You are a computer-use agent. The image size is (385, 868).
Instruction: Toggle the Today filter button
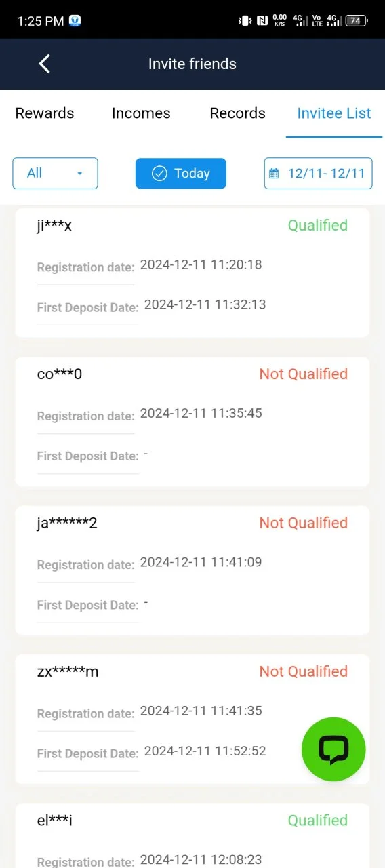tap(181, 174)
